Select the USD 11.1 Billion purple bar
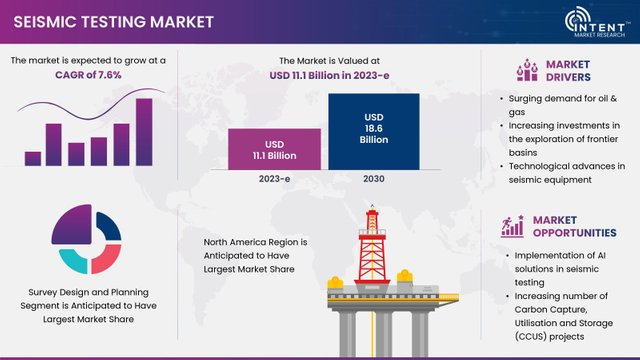This screenshot has width=640, height=360. (274, 149)
